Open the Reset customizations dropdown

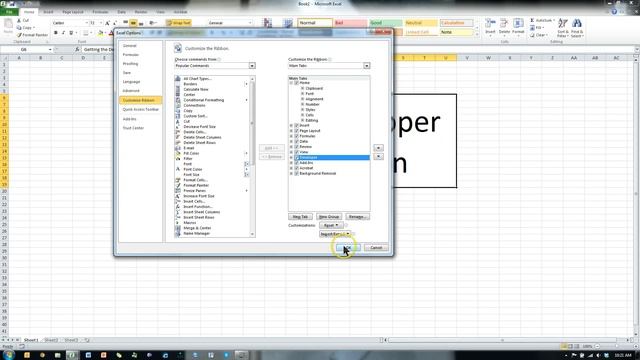[x=331, y=225]
